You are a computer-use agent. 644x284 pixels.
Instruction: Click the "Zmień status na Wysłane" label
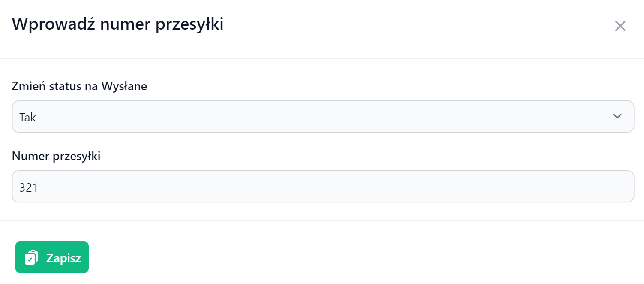pos(79,86)
